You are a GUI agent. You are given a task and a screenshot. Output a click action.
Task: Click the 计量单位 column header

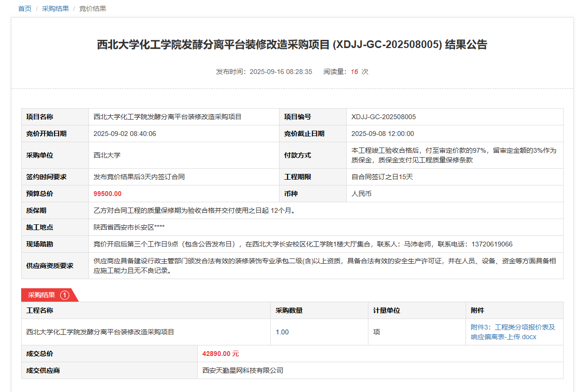coord(386,310)
